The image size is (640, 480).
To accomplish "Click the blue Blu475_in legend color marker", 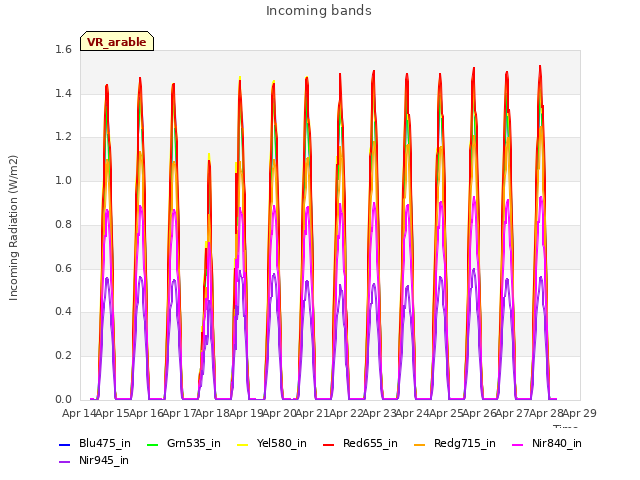I will click(x=64, y=444).
